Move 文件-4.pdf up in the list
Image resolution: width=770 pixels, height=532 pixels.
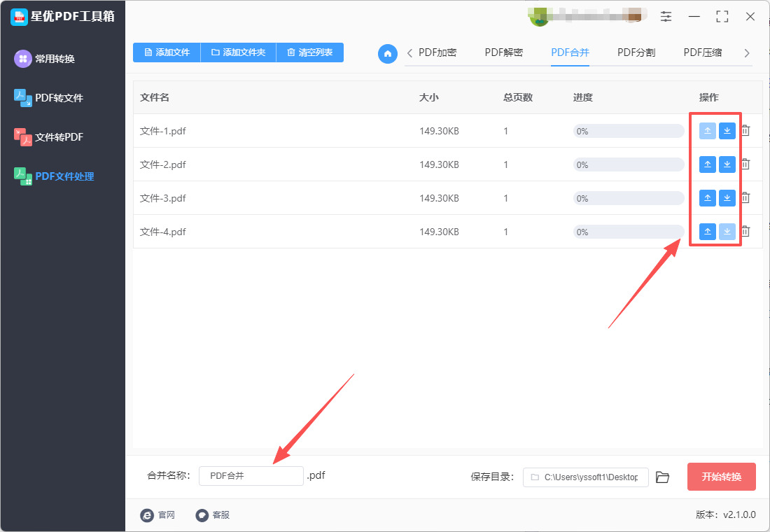(707, 232)
